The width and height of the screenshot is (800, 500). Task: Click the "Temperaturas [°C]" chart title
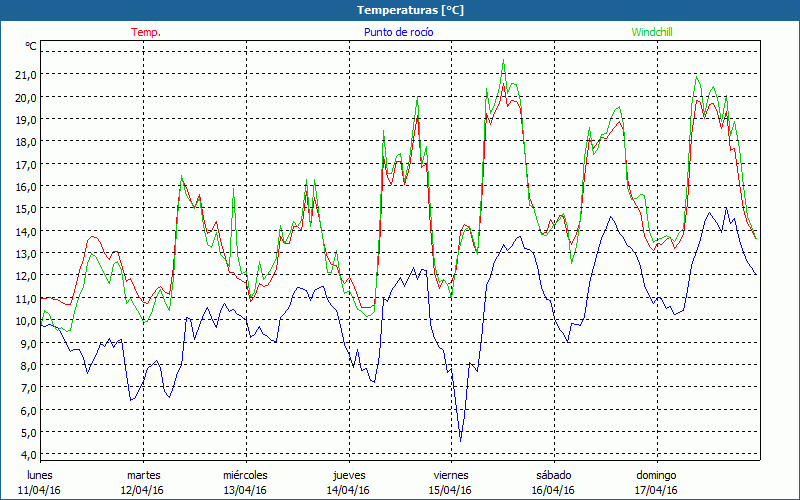[399, 10]
